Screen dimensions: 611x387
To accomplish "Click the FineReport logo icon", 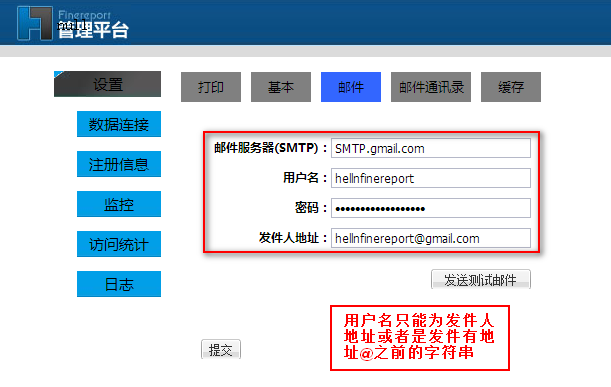I will [35, 23].
